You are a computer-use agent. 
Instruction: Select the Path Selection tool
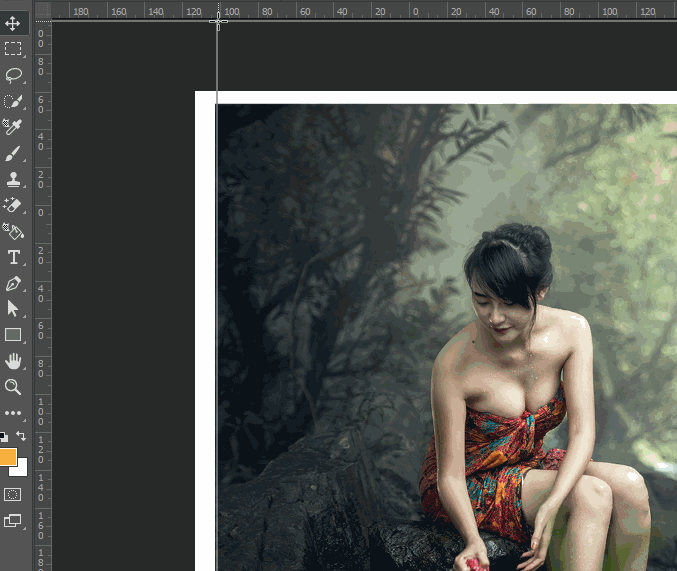[x=13, y=309]
